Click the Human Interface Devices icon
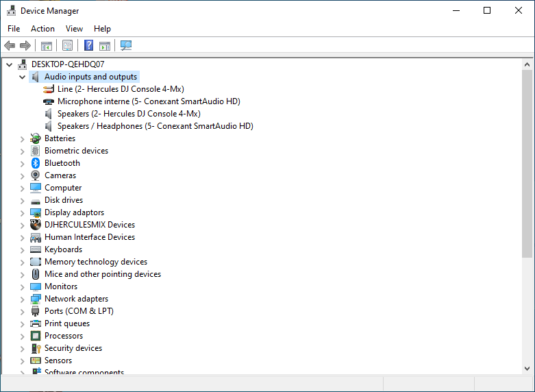 pyautogui.click(x=36, y=237)
